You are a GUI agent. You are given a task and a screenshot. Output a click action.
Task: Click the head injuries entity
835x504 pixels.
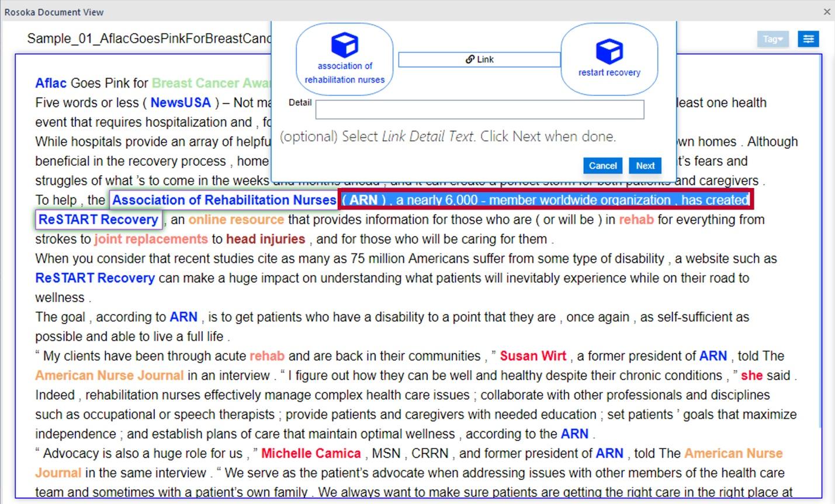pyautogui.click(x=265, y=239)
